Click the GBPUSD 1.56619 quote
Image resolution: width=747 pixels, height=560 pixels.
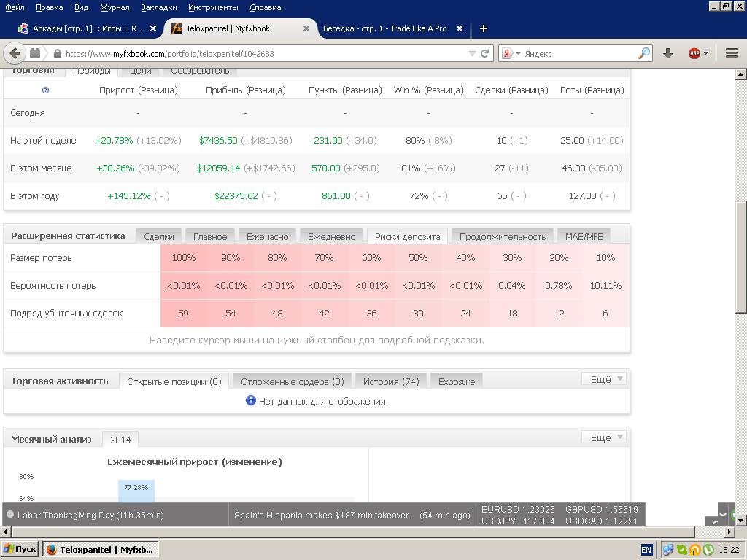[x=601, y=509]
